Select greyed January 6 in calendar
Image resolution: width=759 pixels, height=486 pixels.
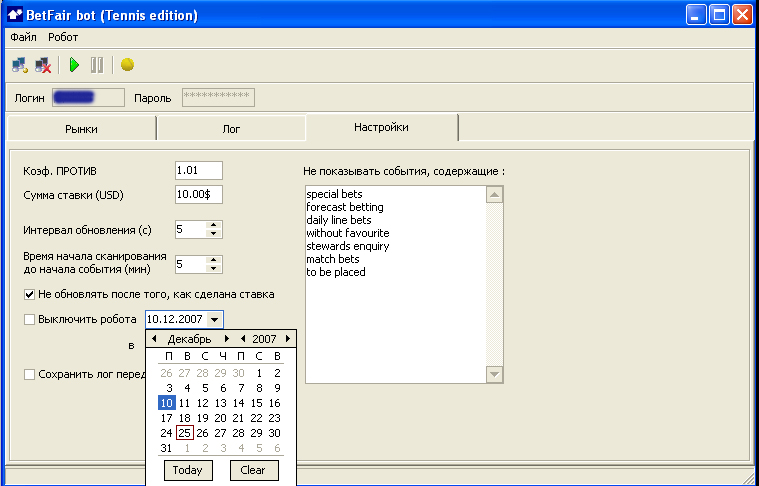[277, 448]
